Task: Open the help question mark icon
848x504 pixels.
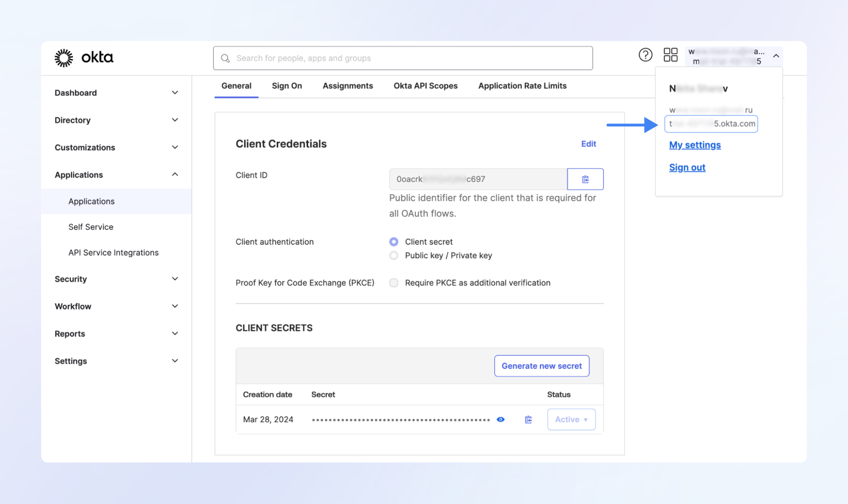Action: coord(645,55)
